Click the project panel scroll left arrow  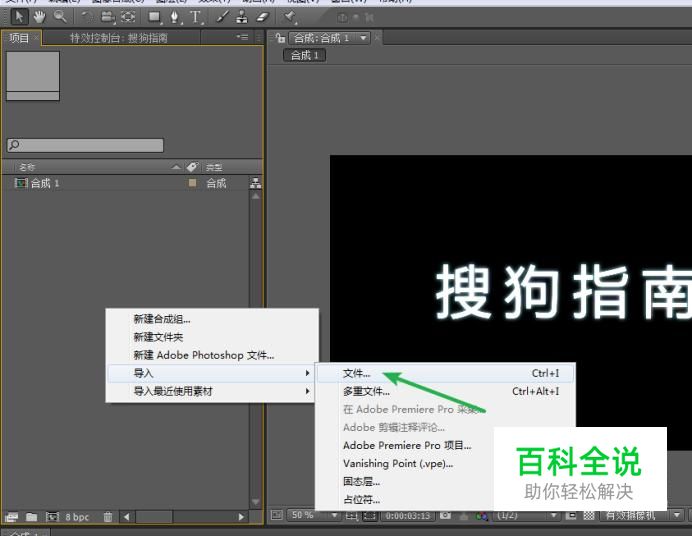[127, 517]
